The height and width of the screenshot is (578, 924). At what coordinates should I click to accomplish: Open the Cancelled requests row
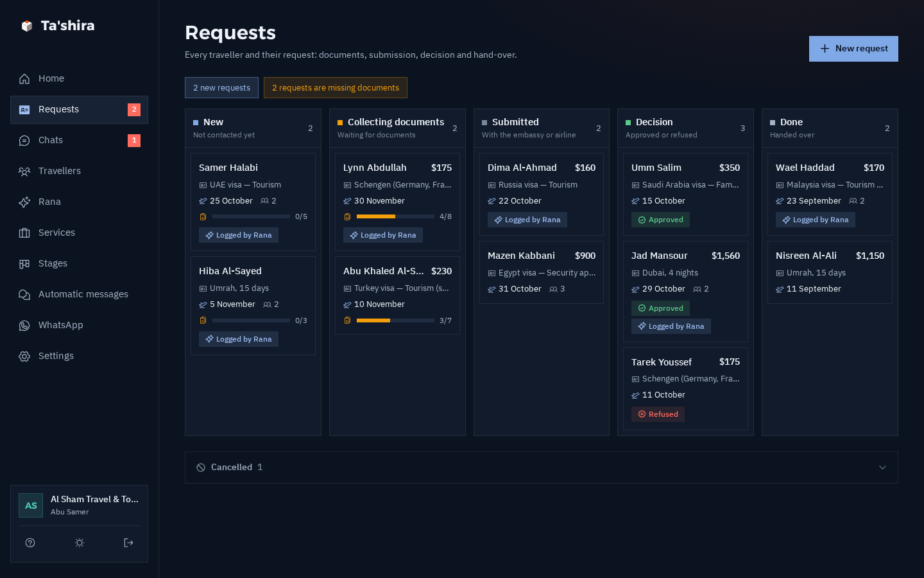point(542,468)
